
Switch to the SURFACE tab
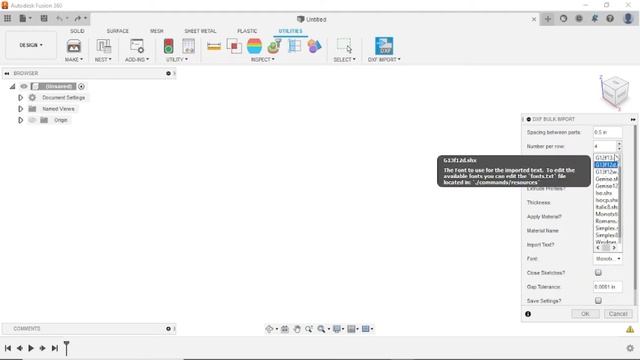[x=118, y=31]
